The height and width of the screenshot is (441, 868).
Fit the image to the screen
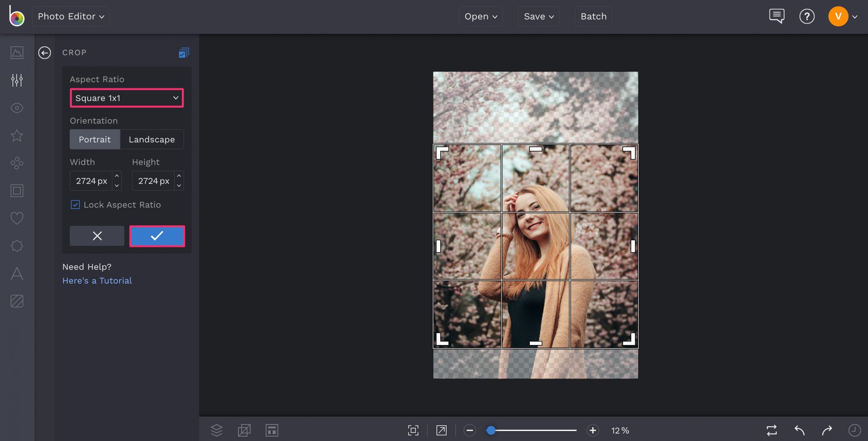(413, 430)
